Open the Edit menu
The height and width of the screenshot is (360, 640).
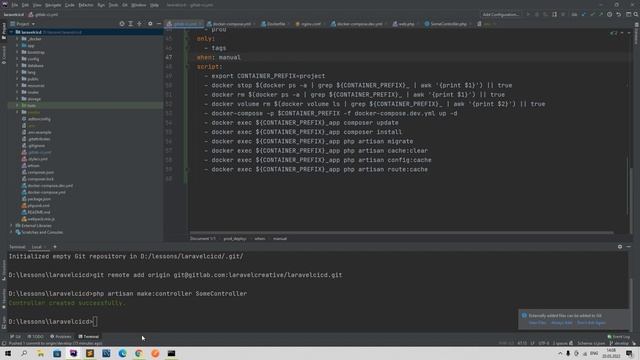pos(25,5)
